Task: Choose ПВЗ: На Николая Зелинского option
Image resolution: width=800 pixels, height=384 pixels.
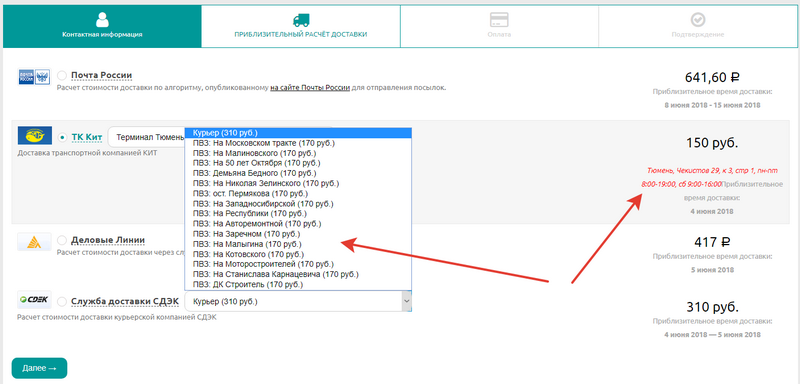Action: pos(298,183)
